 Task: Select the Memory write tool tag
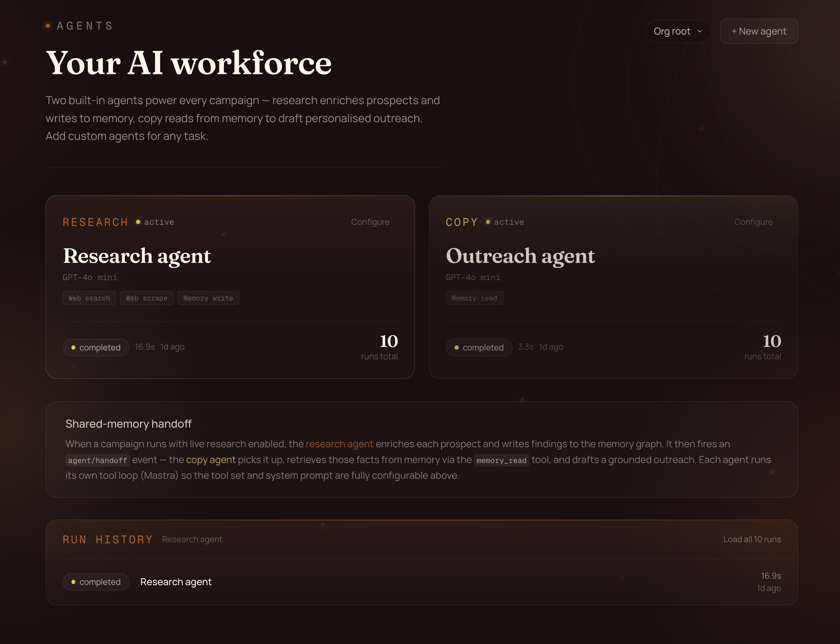tap(208, 298)
